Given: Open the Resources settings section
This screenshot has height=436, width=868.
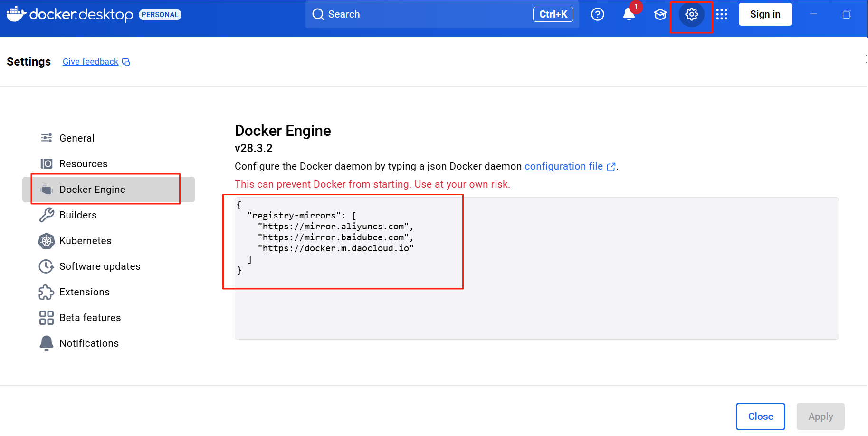Looking at the screenshot, I should coord(108,164).
